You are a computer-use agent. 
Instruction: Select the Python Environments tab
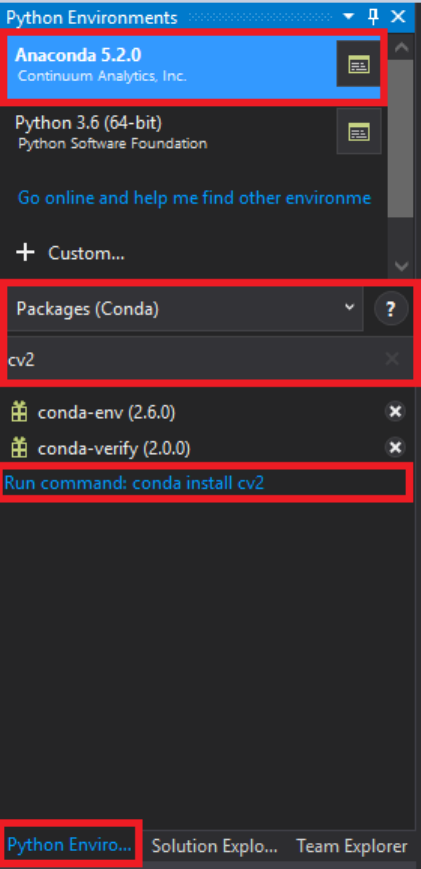pos(70,845)
